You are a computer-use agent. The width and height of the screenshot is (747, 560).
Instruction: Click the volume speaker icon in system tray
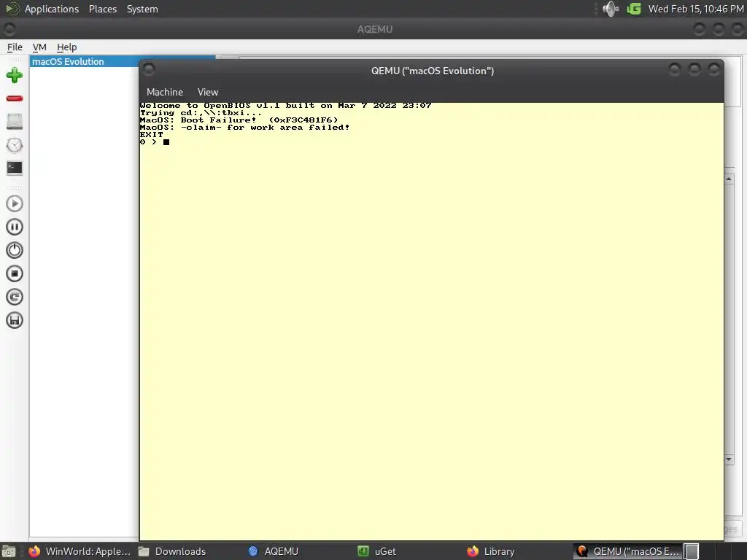click(611, 9)
